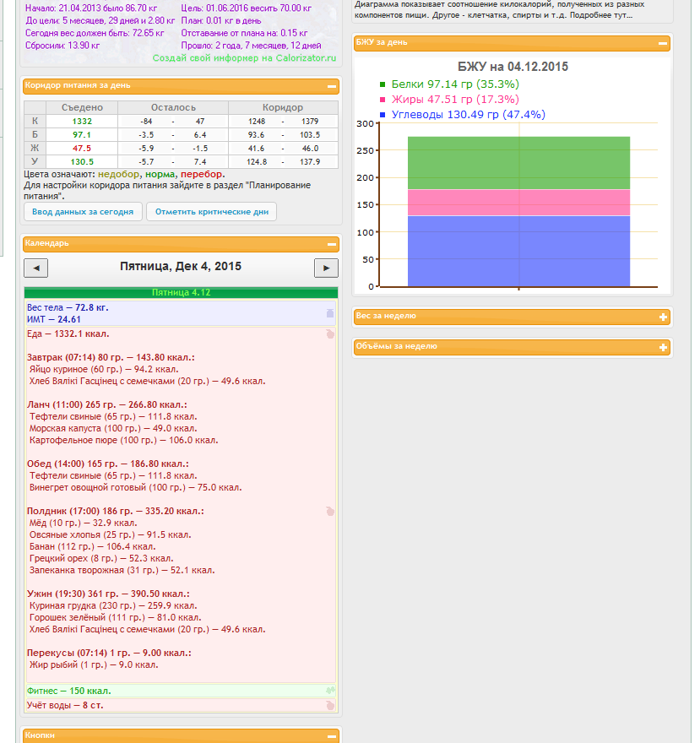This screenshot has width=700, height=743.
Task: Click the Яйцо куриное (60 гр.) entry
Action: pos(104,369)
